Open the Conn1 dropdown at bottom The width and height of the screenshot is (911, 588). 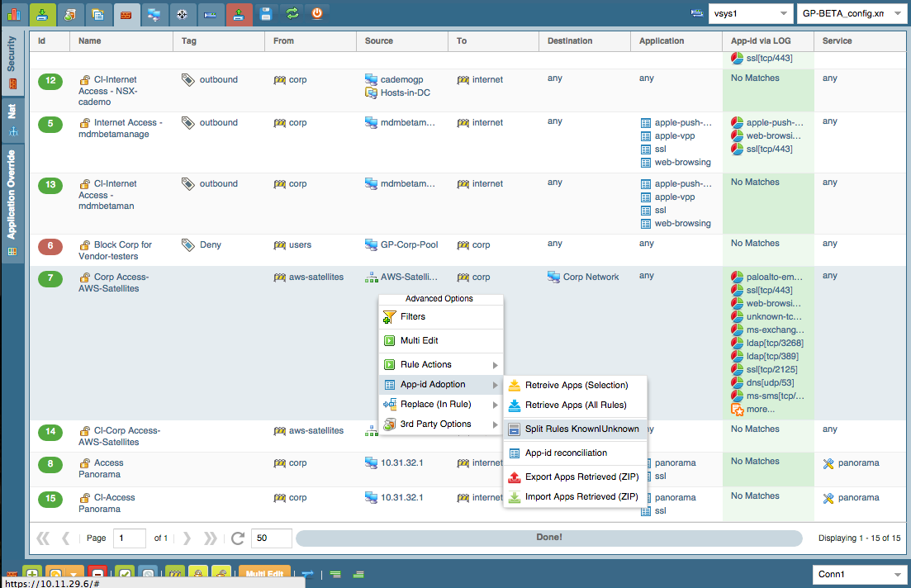[x=860, y=574]
